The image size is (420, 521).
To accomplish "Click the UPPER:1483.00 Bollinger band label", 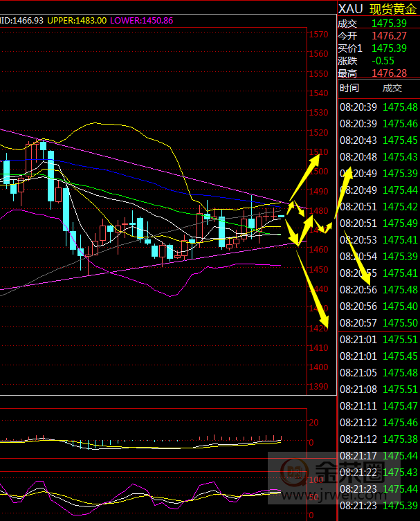I will (x=77, y=21).
